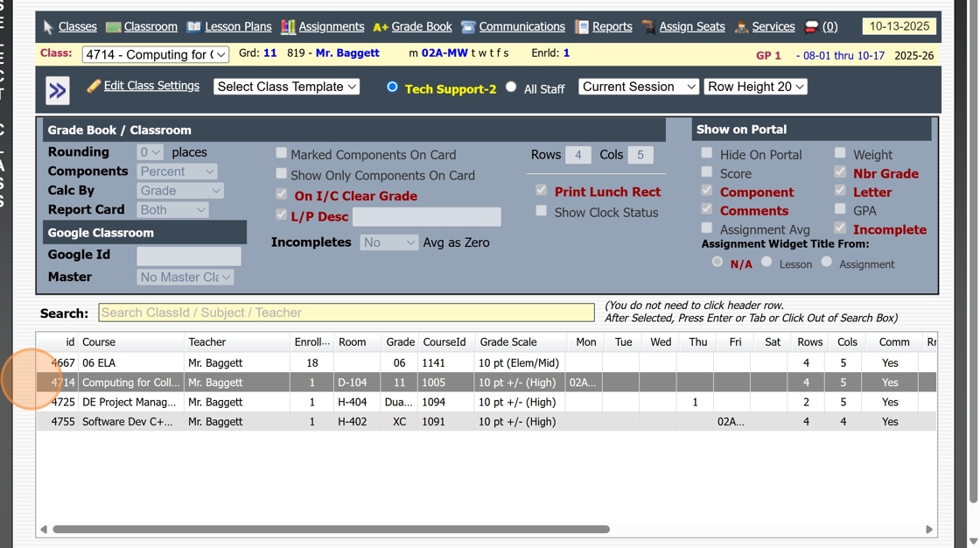Click the 10-13-2025 date box
This screenshot has width=980, height=548.
coord(899,26)
